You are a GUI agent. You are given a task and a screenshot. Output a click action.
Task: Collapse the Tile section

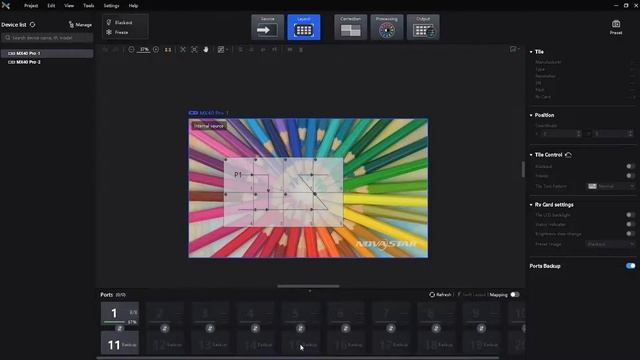click(x=531, y=52)
